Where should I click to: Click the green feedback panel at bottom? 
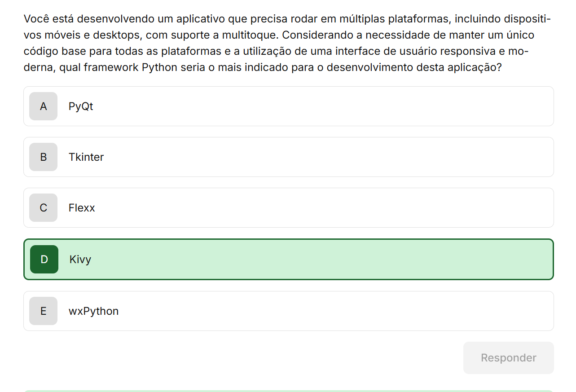click(287, 391)
